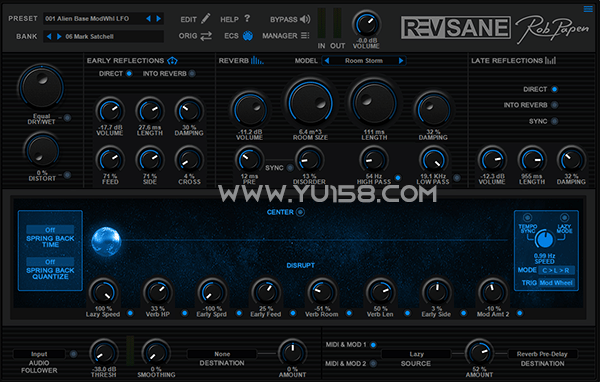This screenshot has width=600, height=382.
Task: Click the Distort knob
Action: point(42,151)
